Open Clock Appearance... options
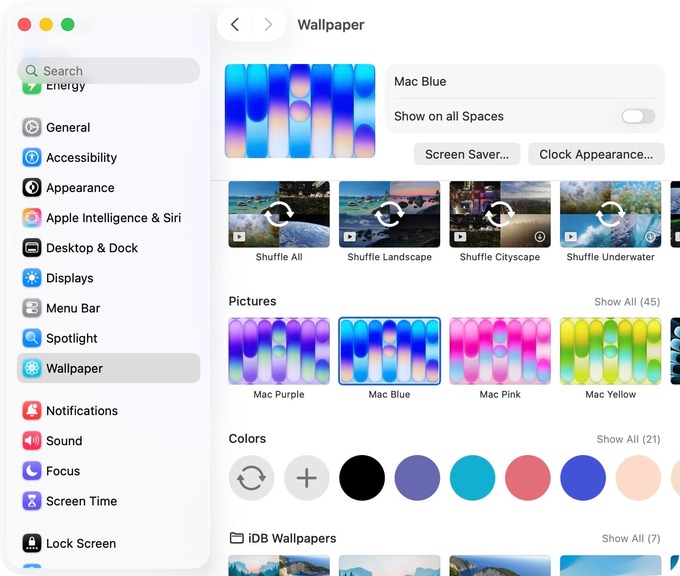Screen dimensions: 680x576 point(595,154)
